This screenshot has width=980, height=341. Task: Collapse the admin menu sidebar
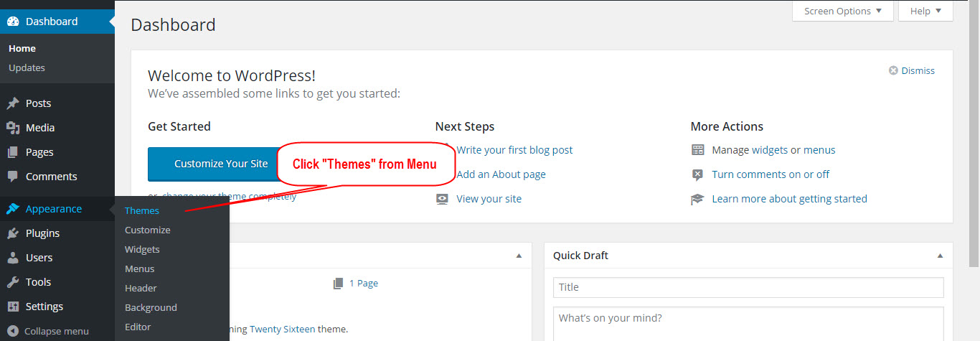[48, 331]
